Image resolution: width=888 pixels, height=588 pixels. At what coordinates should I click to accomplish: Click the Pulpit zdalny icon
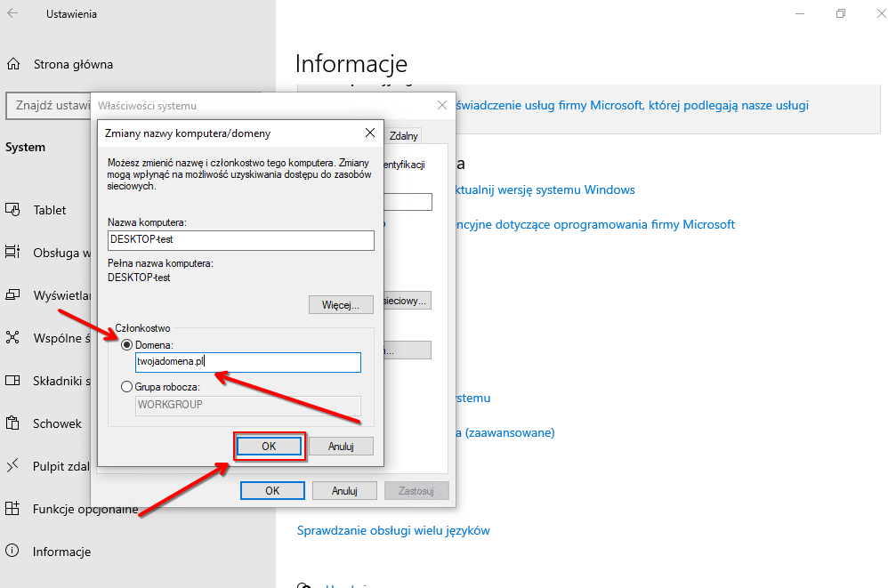(x=13, y=466)
